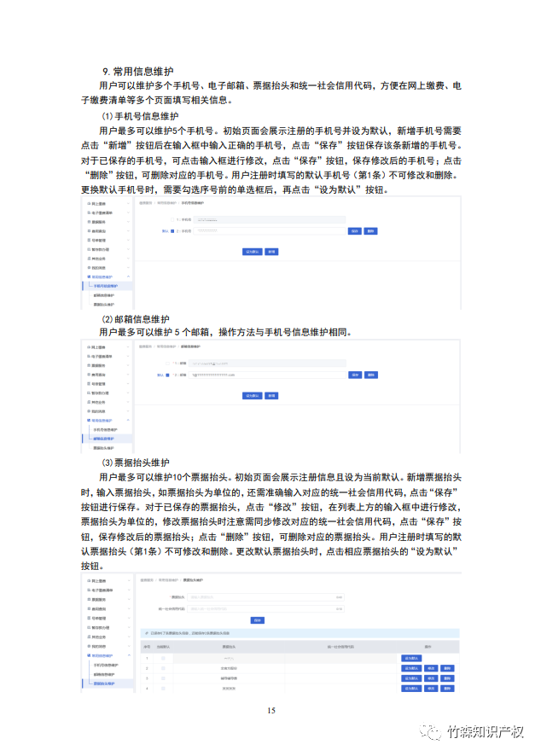Click 暂存款办理 icon in phone-number screenshot sidebar

(89, 250)
